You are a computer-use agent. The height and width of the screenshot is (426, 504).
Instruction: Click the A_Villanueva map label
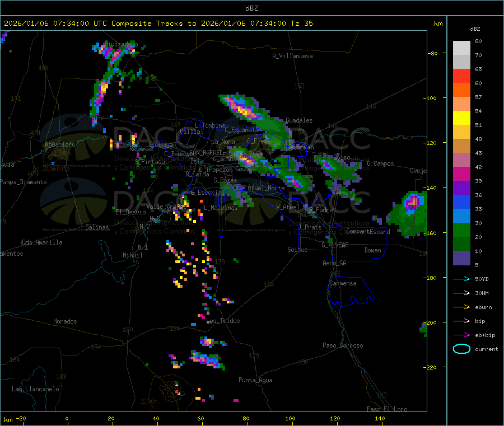[292, 56]
